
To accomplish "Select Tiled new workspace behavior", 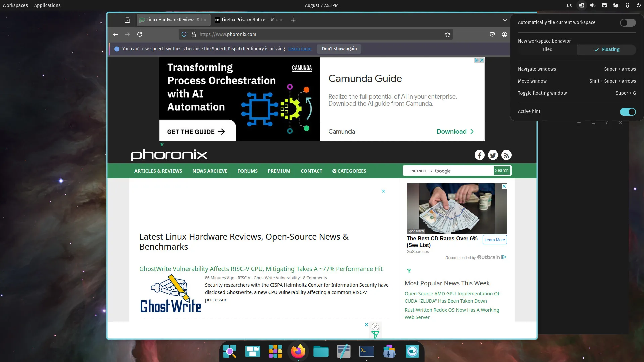I will 547,49.
